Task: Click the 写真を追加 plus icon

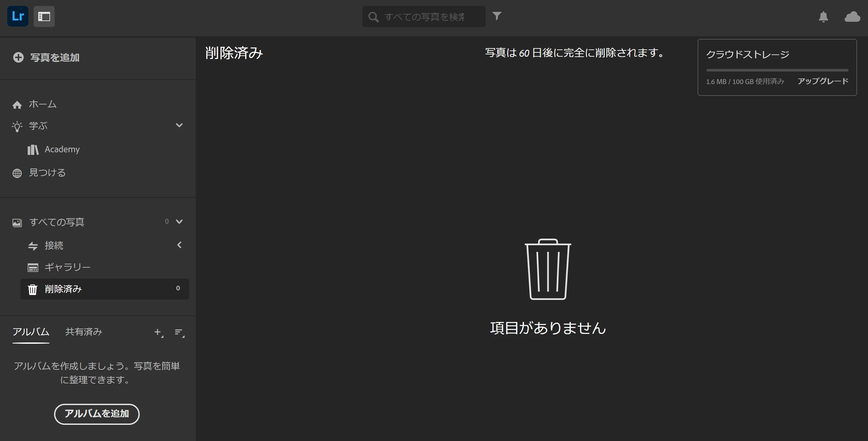Action: (18, 57)
